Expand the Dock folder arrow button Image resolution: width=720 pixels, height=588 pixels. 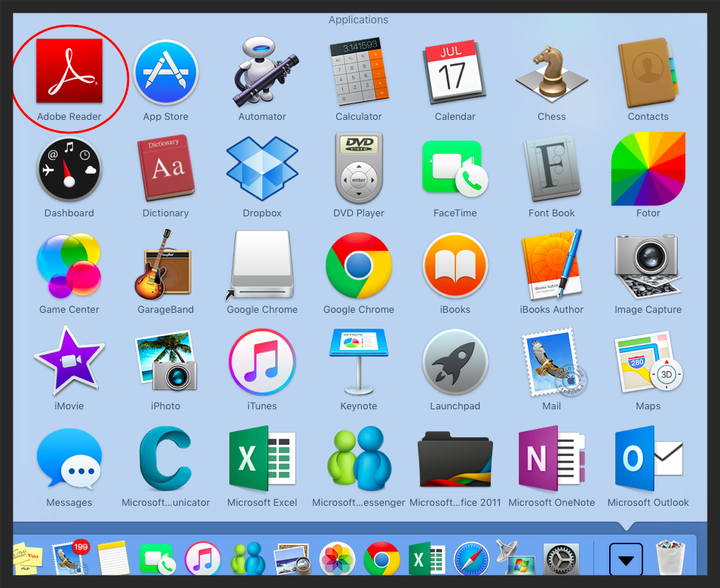coord(626,559)
